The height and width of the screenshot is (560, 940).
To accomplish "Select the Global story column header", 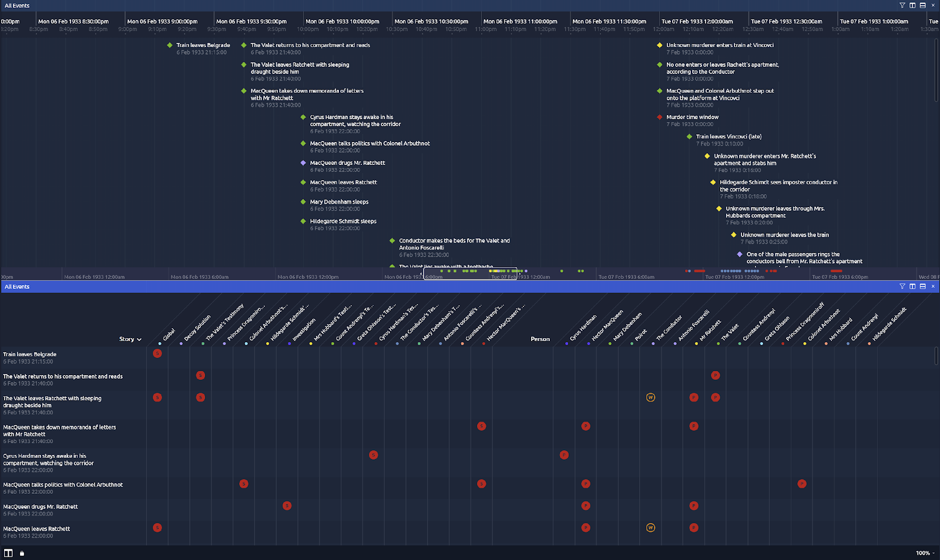I will pos(168,335).
